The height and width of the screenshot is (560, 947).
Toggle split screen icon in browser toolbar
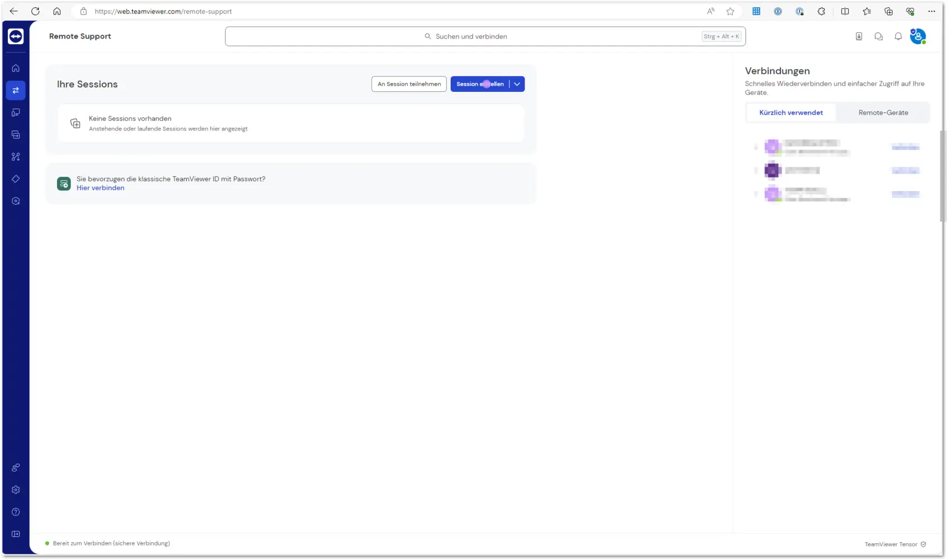[845, 11]
